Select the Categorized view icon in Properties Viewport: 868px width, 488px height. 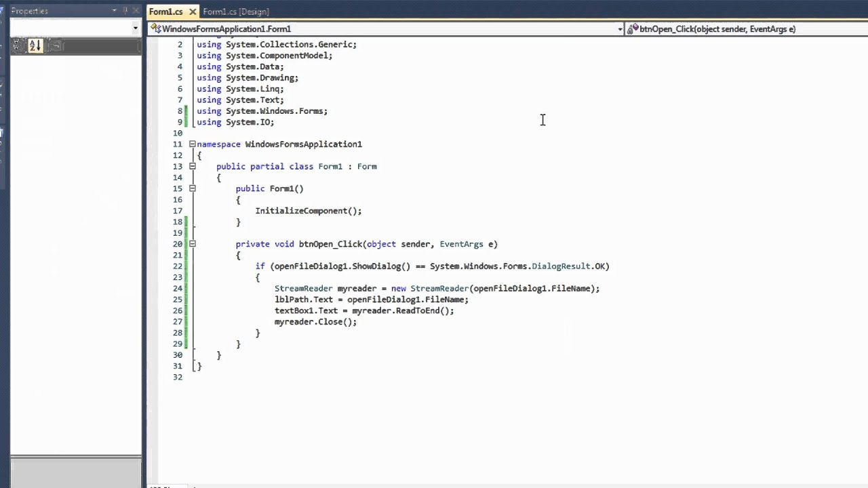(x=18, y=45)
